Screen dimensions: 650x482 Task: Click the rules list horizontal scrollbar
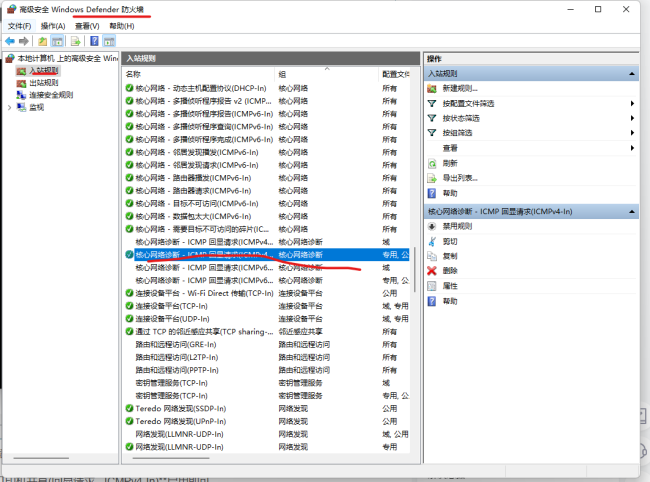pyautogui.click(x=171, y=458)
